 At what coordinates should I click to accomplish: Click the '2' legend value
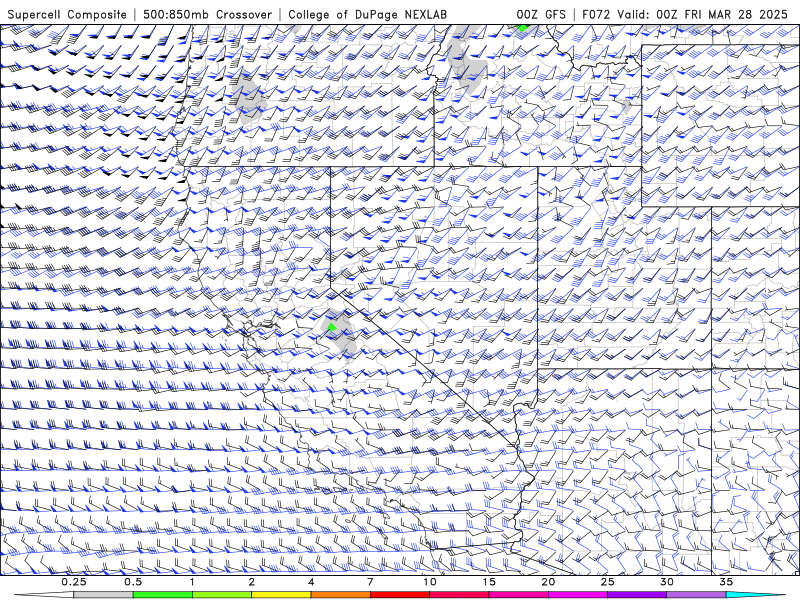(252, 582)
